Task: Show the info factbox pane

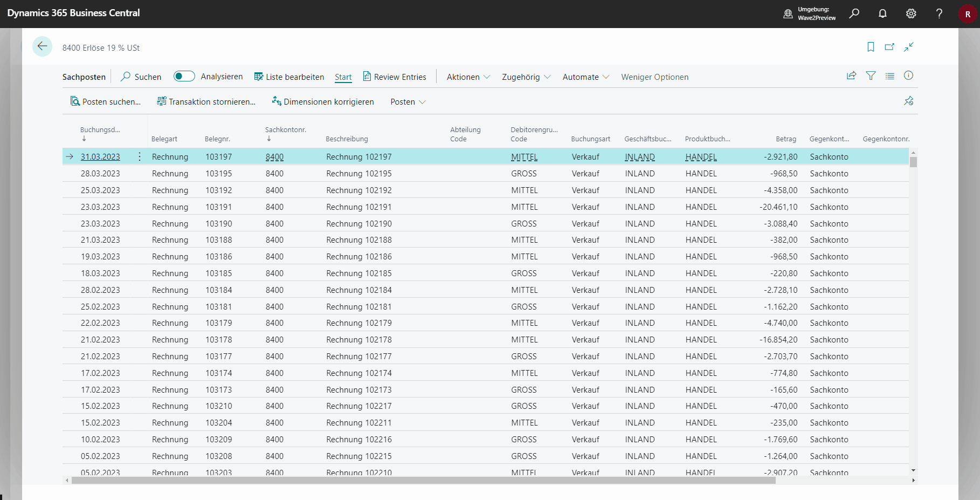Action: coord(908,76)
